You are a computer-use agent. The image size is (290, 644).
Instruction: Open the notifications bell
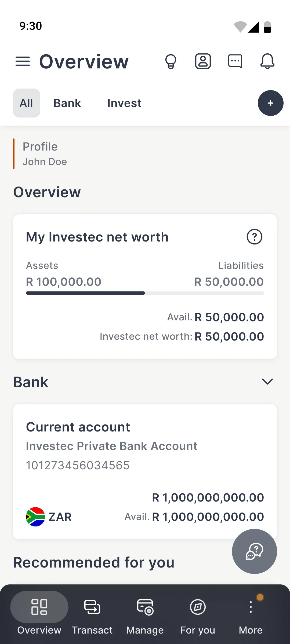(267, 61)
